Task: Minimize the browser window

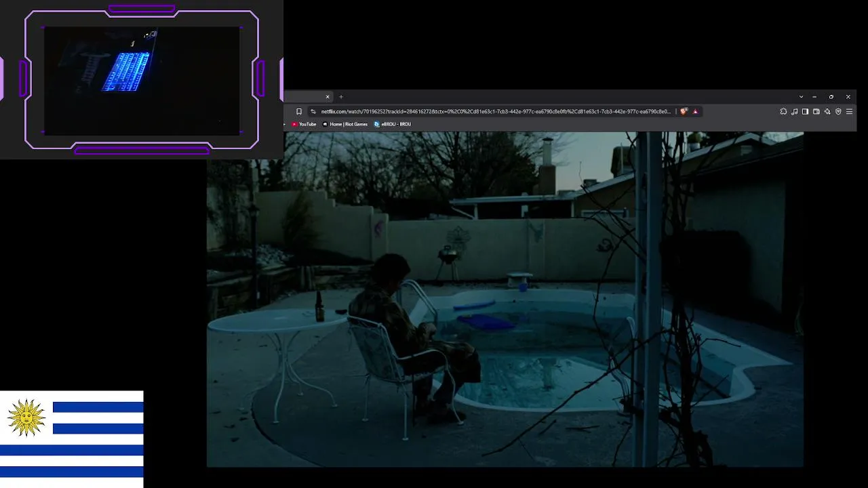Action: click(814, 97)
